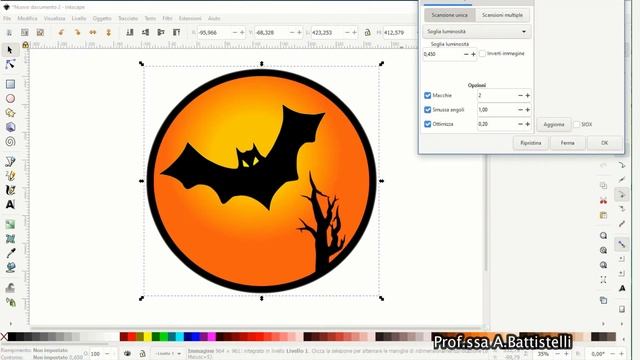Select the 3D box tool
640x360 pixels.
click(10, 127)
